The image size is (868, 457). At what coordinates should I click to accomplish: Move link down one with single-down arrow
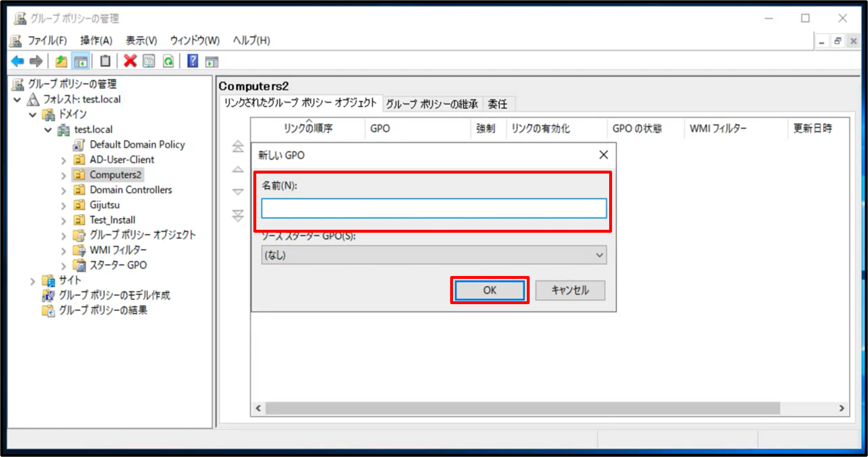point(238,192)
